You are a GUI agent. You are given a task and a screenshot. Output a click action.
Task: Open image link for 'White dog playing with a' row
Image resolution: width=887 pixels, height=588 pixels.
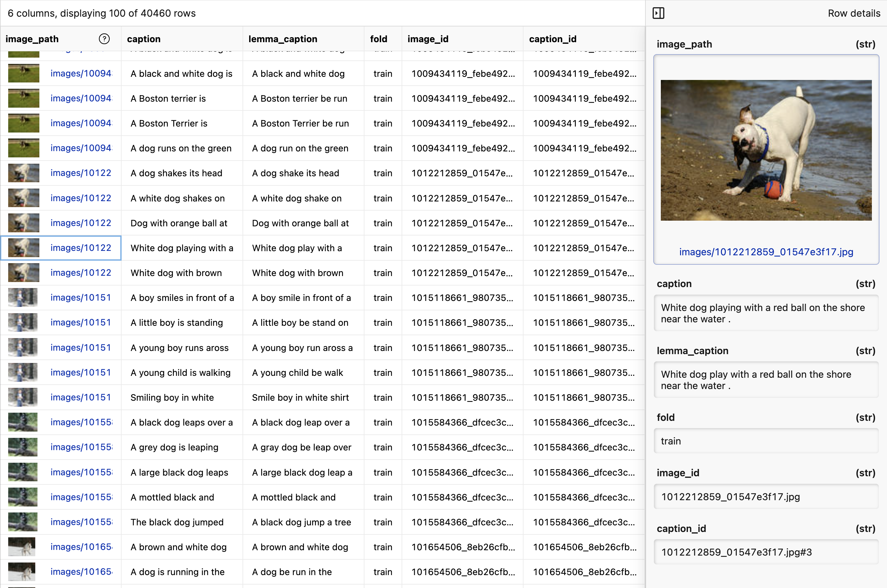tap(81, 248)
